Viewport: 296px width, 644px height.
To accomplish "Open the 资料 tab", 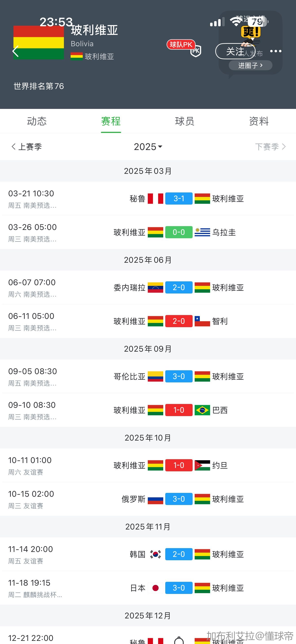I will point(259,121).
